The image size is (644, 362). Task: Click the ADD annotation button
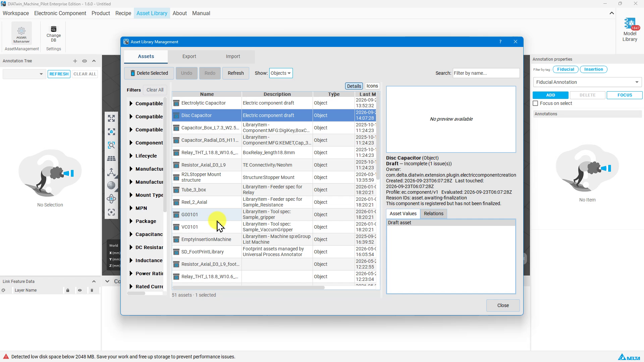click(x=550, y=95)
